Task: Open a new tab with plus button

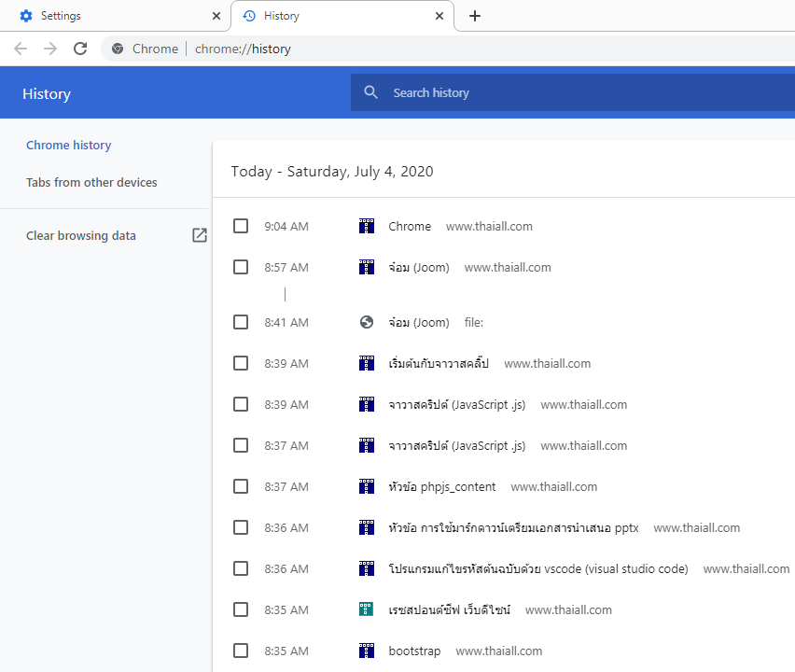Action: tap(475, 16)
